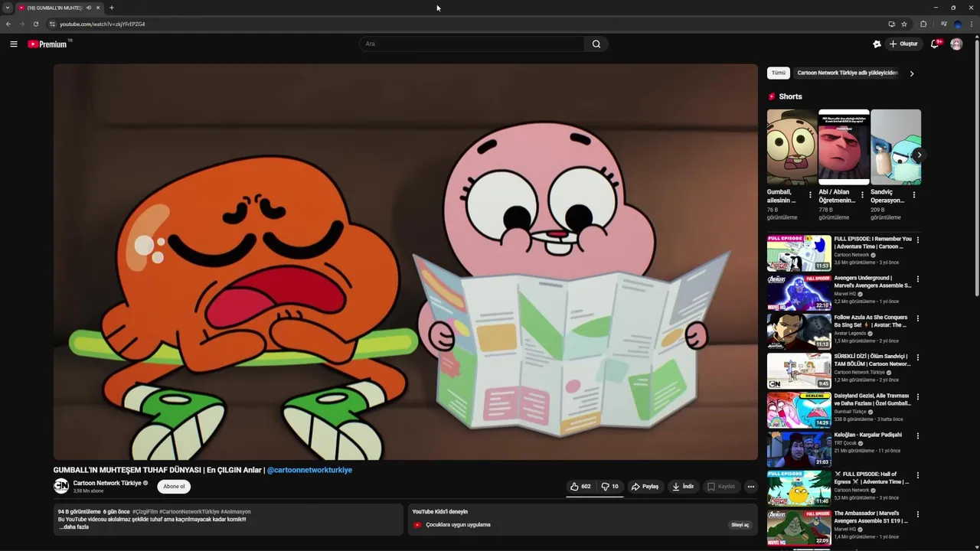Click the Oluştur create button
980x551 pixels.
903,44
